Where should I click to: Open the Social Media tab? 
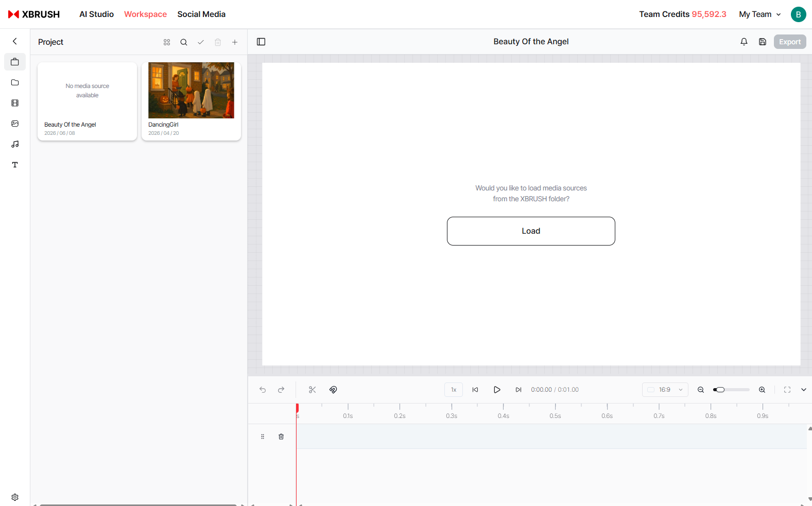coord(201,14)
